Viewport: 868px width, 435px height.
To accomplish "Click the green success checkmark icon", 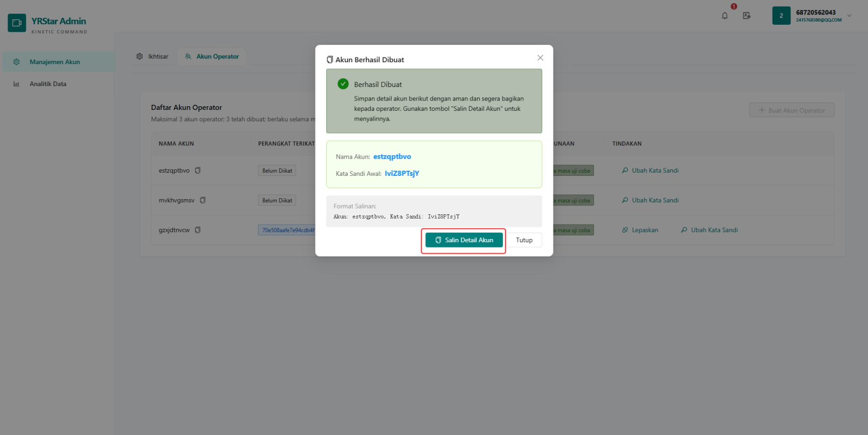I will [343, 84].
